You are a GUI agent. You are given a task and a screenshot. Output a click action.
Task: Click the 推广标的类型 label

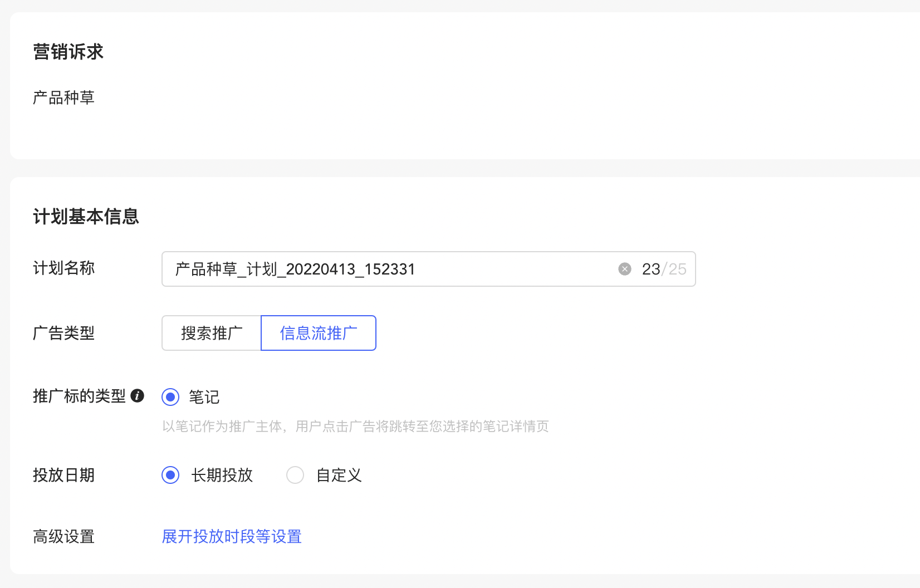pos(80,396)
